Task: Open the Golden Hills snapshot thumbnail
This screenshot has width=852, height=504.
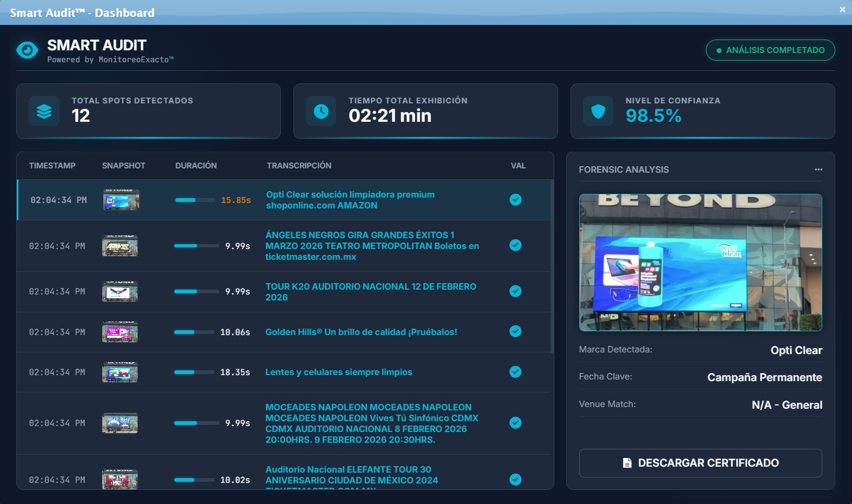Action: coord(120,332)
